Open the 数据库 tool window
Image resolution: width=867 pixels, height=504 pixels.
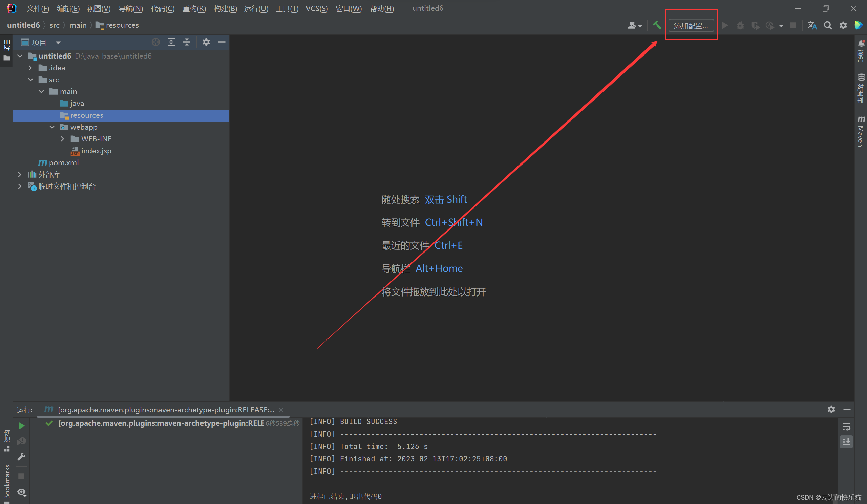[862, 88]
